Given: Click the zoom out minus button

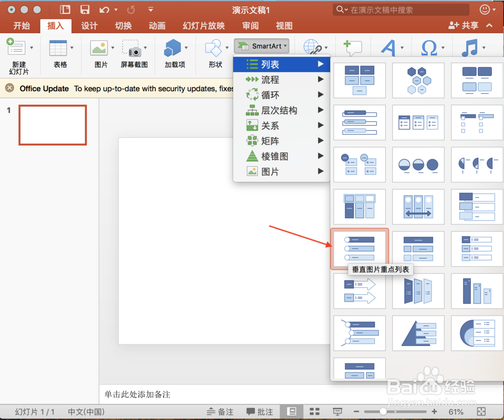Looking at the screenshot, I should [356, 411].
